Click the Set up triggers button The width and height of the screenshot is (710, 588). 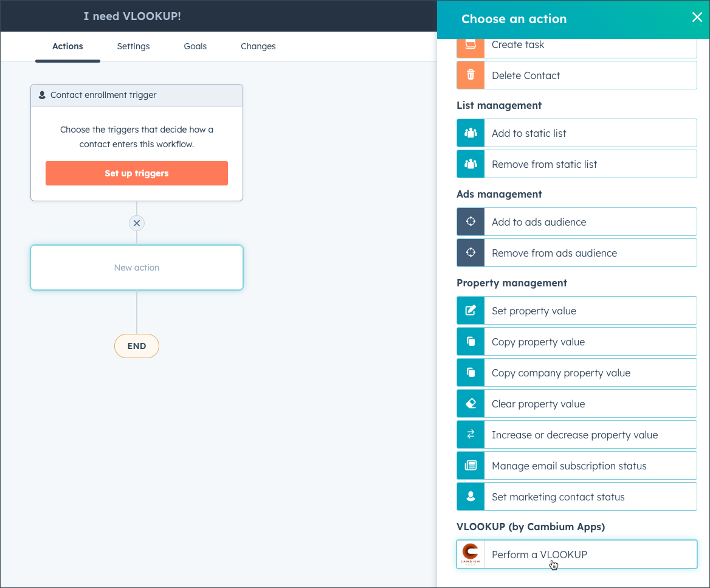click(137, 173)
